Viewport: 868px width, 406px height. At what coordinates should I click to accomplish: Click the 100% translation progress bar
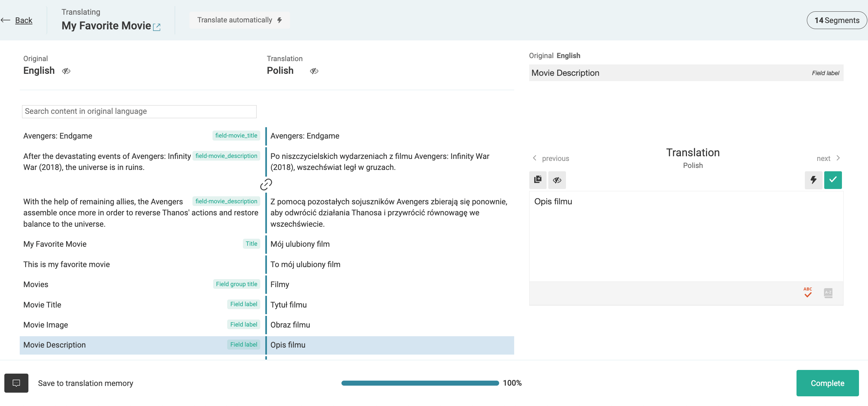[x=420, y=383]
